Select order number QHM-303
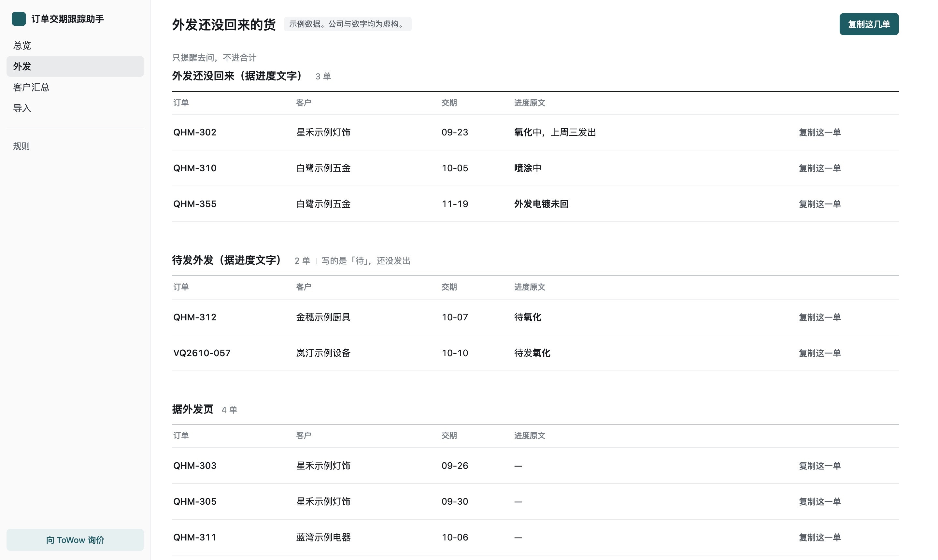Viewport: 938px width, 560px height. (195, 466)
